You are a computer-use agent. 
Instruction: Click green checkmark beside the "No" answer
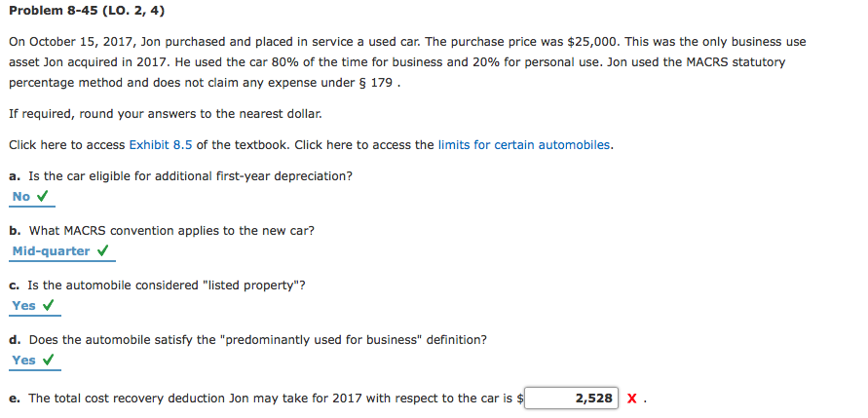pos(43,197)
